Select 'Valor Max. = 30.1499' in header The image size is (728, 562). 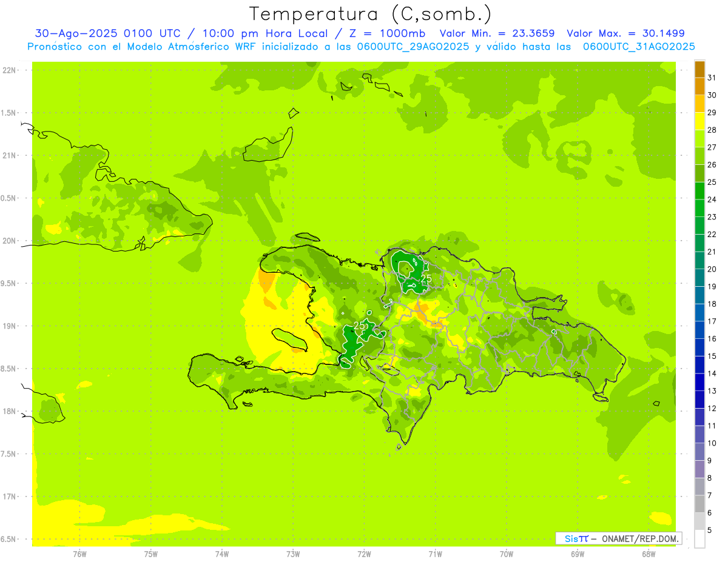pos(626,33)
